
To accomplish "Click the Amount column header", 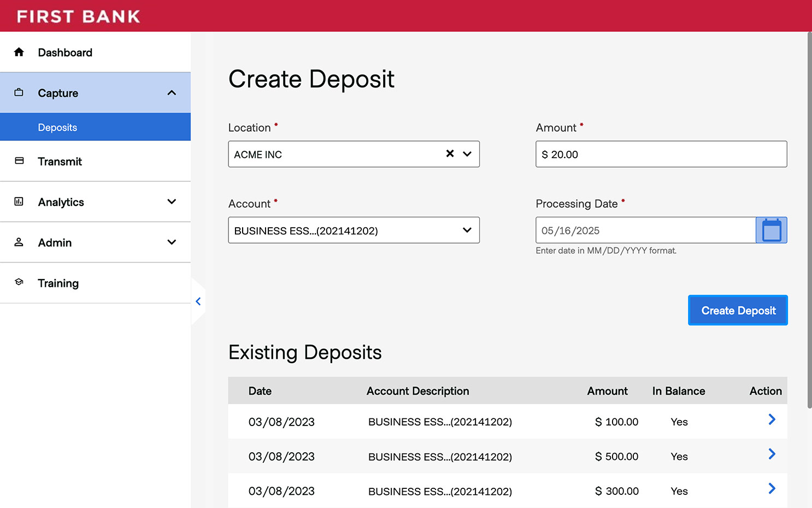I will tap(607, 391).
